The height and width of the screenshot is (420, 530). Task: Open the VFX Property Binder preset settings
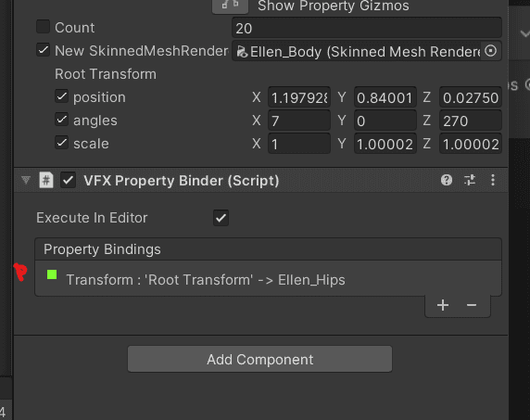click(470, 180)
